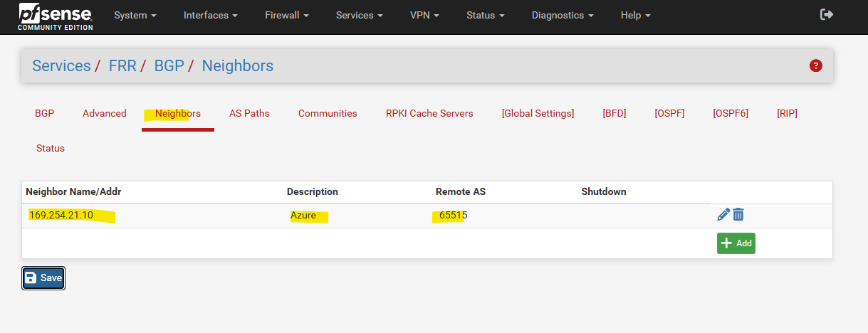The image size is (868, 333).
Task: Click the red help question mark icon
Action: tap(816, 65)
